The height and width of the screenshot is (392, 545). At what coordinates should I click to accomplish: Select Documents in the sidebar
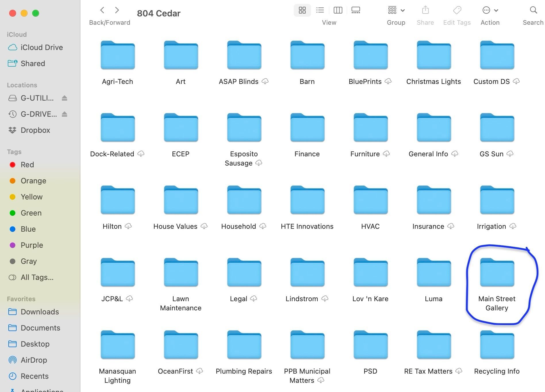(x=40, y=328)
